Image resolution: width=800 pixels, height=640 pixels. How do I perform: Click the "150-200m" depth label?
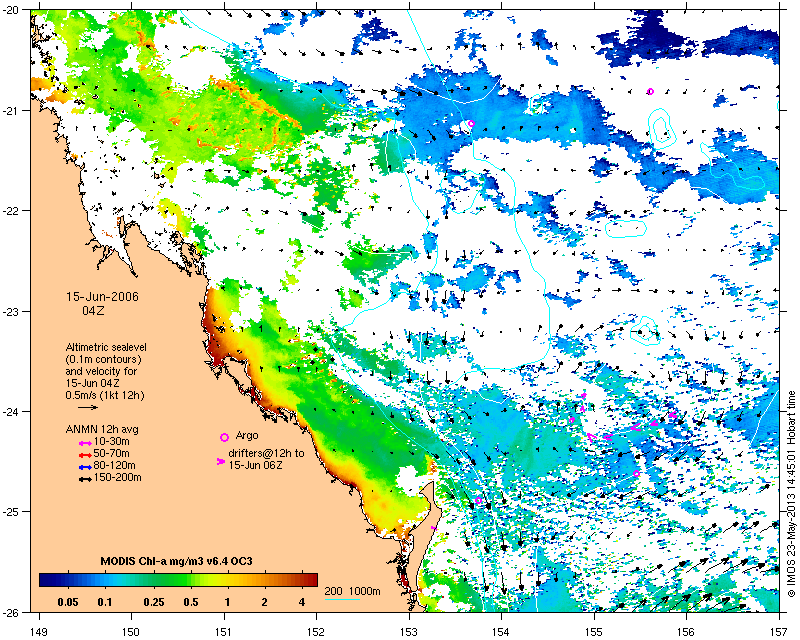pos(117,478)
